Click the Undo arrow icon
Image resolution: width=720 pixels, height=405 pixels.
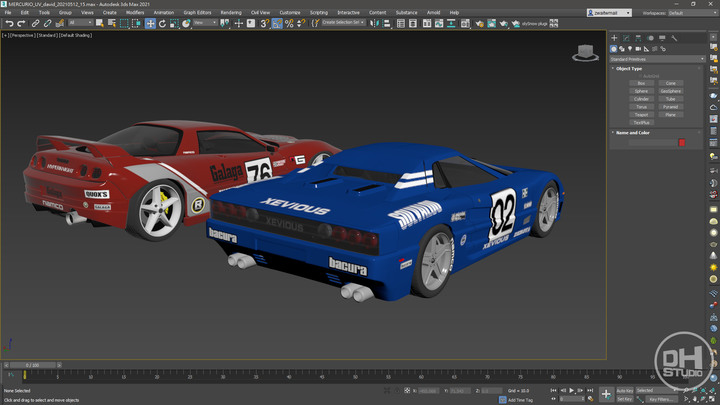9,23
